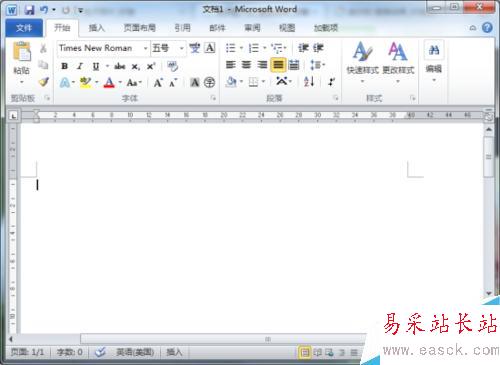The width and height of the screenshot is (500, 365).
Task: Expand the Paragraph dialog launcher
Action: tap(336, 98)
